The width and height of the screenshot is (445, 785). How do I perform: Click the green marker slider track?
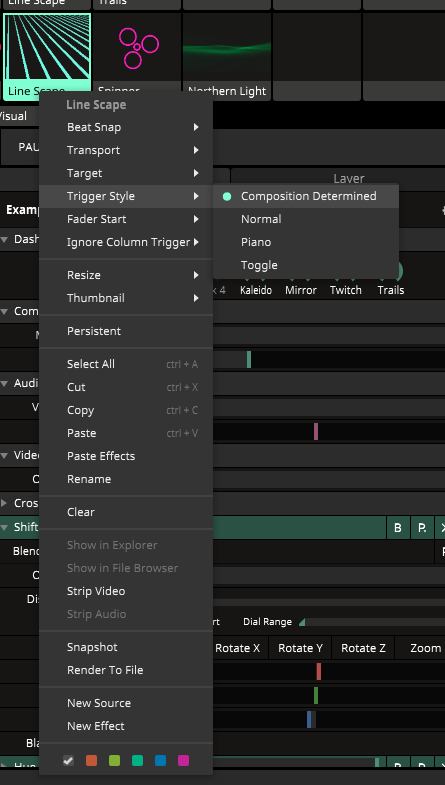[328, 696]
